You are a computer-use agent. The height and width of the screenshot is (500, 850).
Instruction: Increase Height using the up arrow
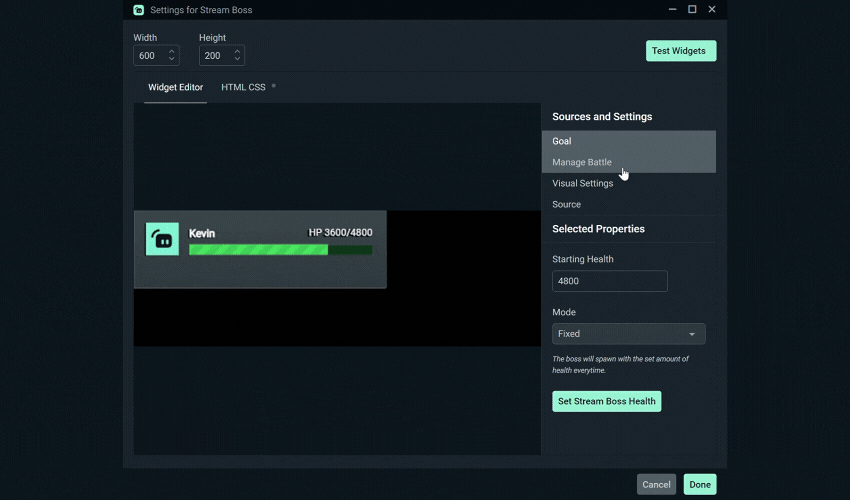(x=237, y=52)
